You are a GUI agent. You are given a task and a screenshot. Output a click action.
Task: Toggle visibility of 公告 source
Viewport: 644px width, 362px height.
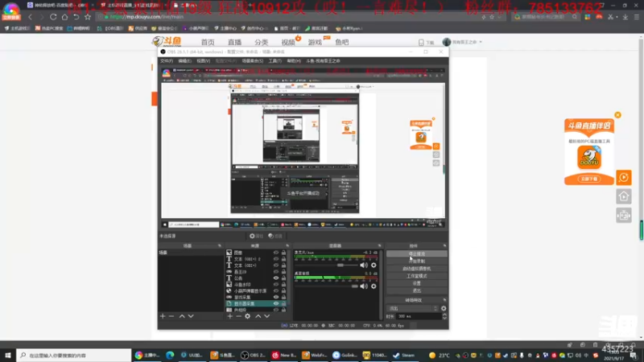coord(276,278)
